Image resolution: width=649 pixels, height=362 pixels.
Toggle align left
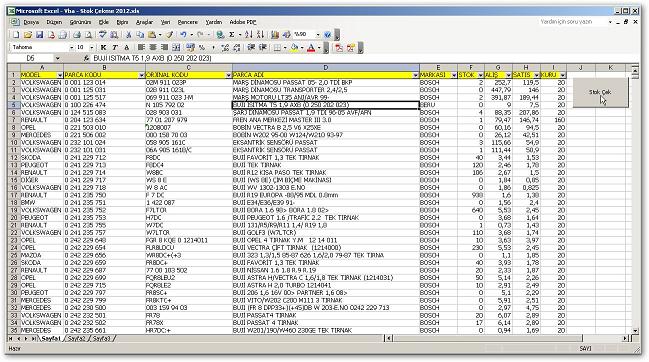coord(141,48)
